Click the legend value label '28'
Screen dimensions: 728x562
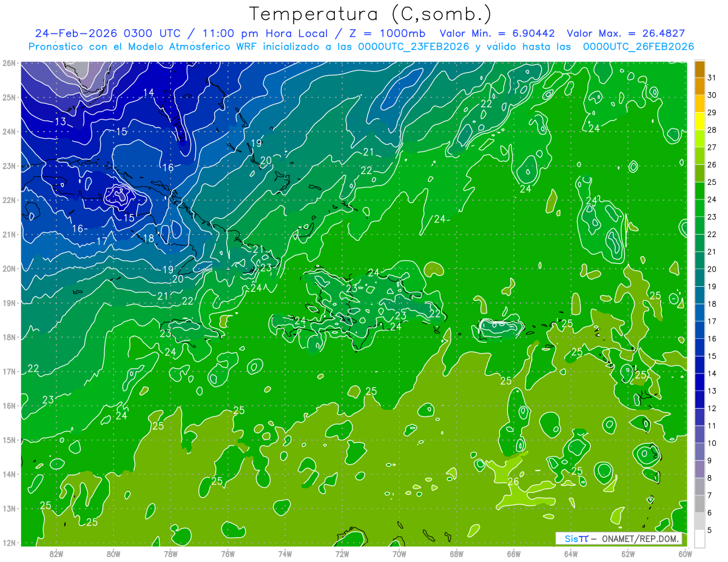coord(712,130)
